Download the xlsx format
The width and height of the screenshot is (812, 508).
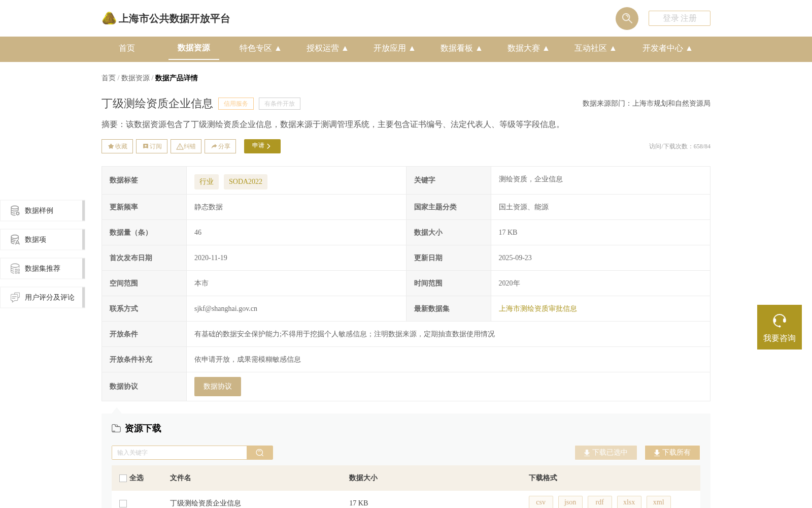tap(629, 502)
